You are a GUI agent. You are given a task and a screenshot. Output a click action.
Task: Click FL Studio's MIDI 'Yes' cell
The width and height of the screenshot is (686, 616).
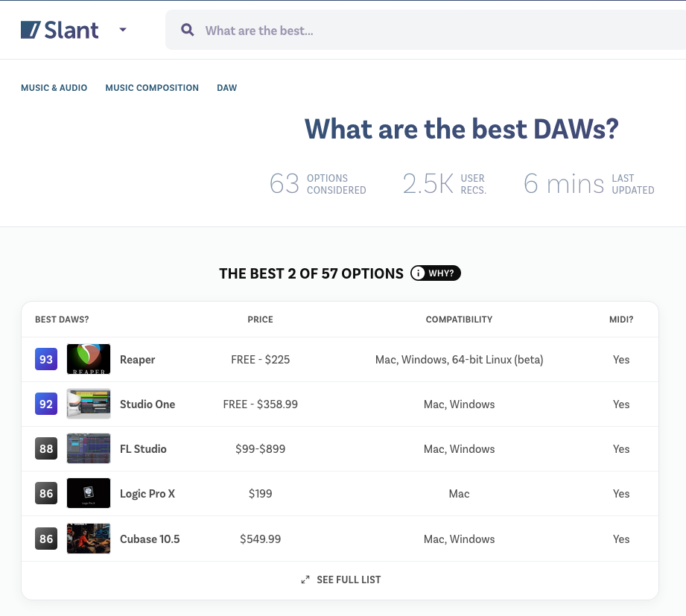[621, 449]
